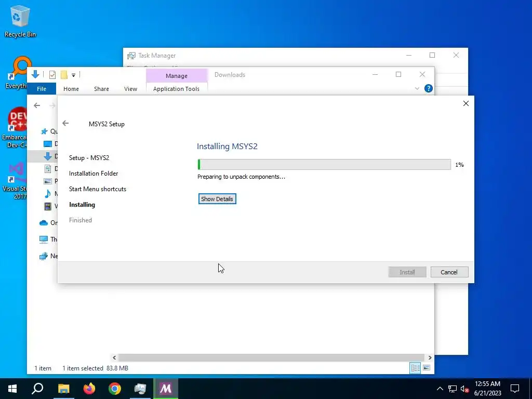532x399 pixels.
Task: Show hidden system tray icons
Action: pos(440,389)
